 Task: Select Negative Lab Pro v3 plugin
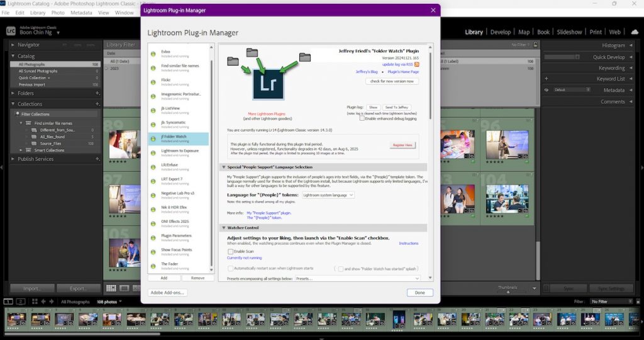(178, 195)
